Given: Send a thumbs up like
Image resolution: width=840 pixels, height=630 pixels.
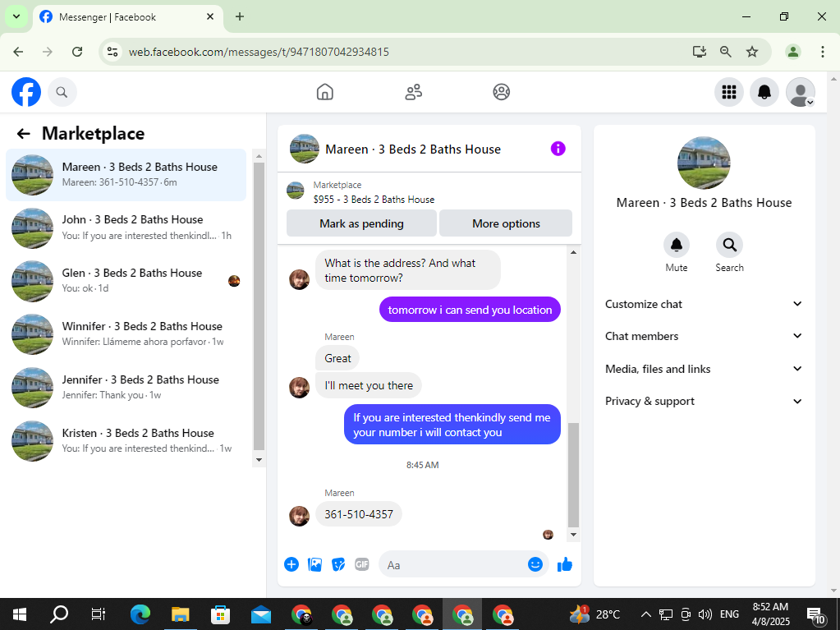Looking at the screenshot, I should pyautogui.click(x=565, y=564).
